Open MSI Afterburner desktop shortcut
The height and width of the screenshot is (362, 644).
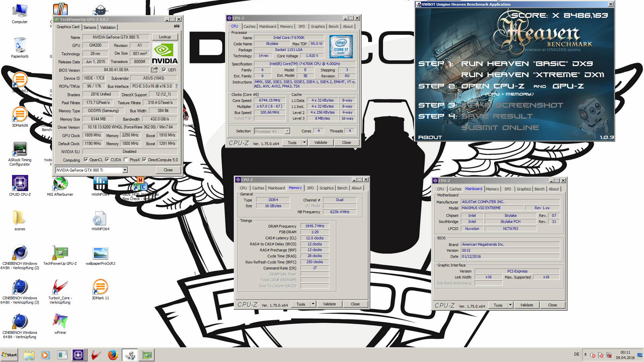(60, 185)
